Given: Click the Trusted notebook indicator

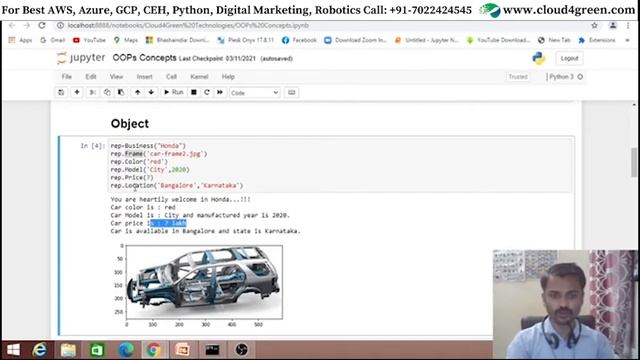Looking at the screenshot, I should pyautogui.click(x=518, y=77).
